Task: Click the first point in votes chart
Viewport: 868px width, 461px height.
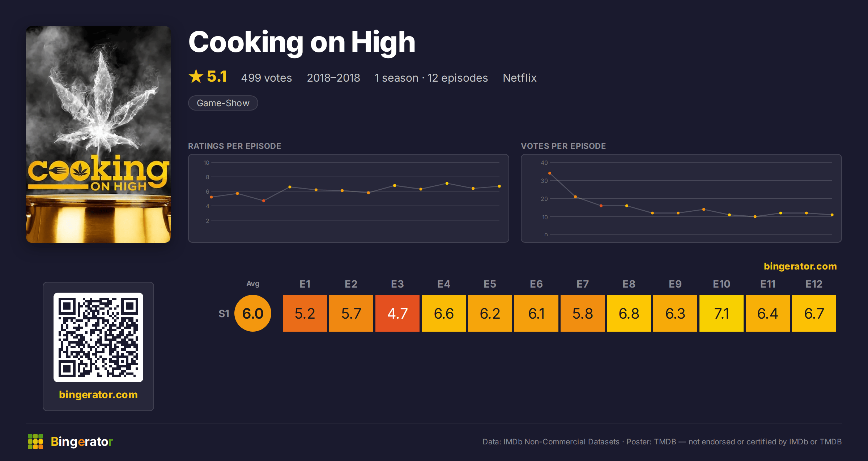Action: (550, 173)
